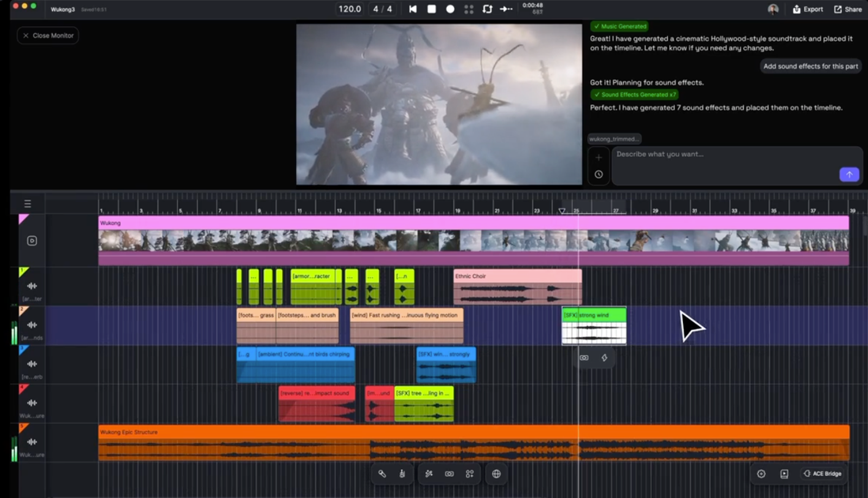The width and height of the screenshot is (868, 498).
Task: Click the pink video track color flag
Action: coord(23,219)
